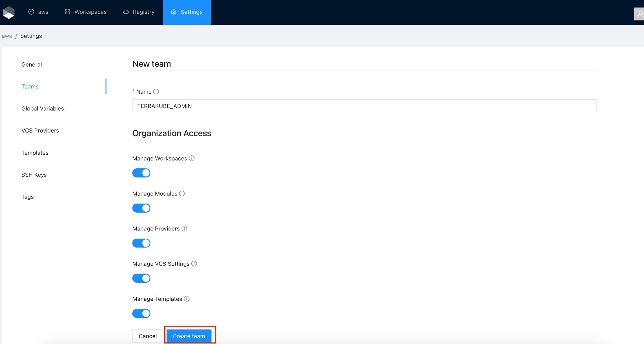644x344 pixels.
Task: Disable the Manage Templates toggle
Action: pyautogui.click(x=141, y=313)
